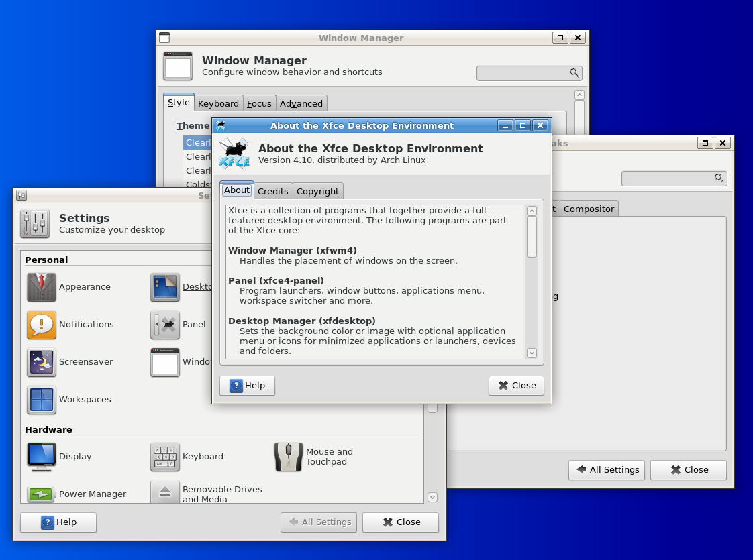Open Mouse and Touchpad icon
This screenshot has width=753, height=560.
(x=288, y=456)
